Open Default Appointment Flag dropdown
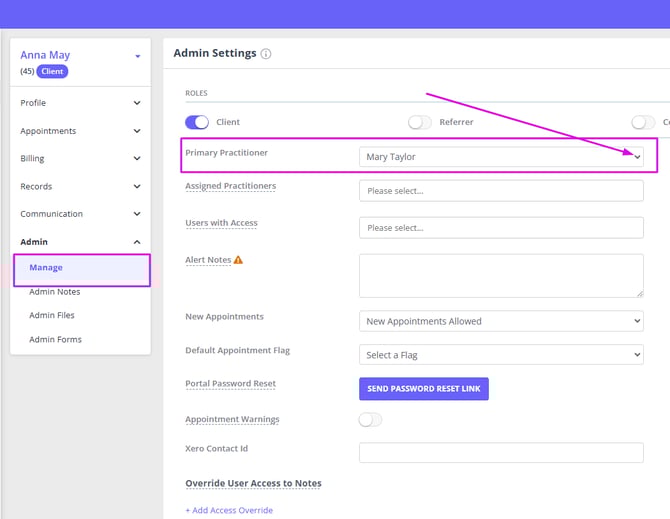670x519 pixels. pos(501,355)
